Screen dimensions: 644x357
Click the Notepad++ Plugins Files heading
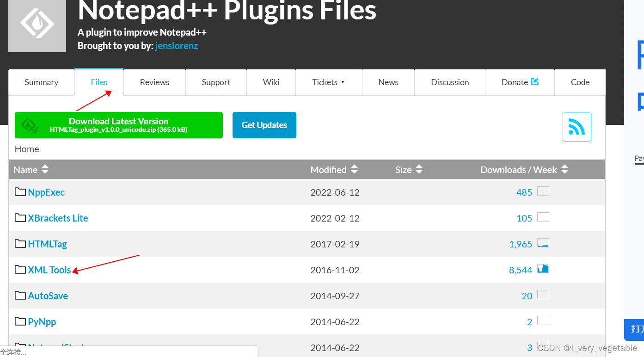tap(227, 10)
